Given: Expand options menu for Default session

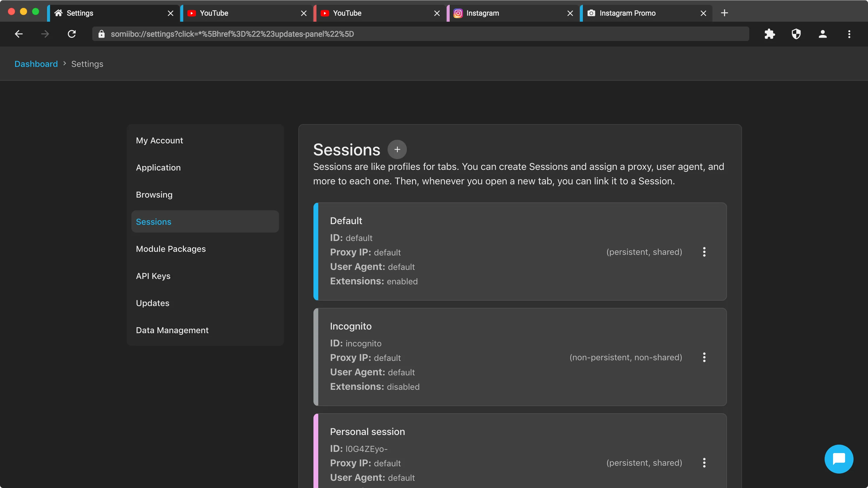Looking at the screenshot, I should click(x=704, y=252).
